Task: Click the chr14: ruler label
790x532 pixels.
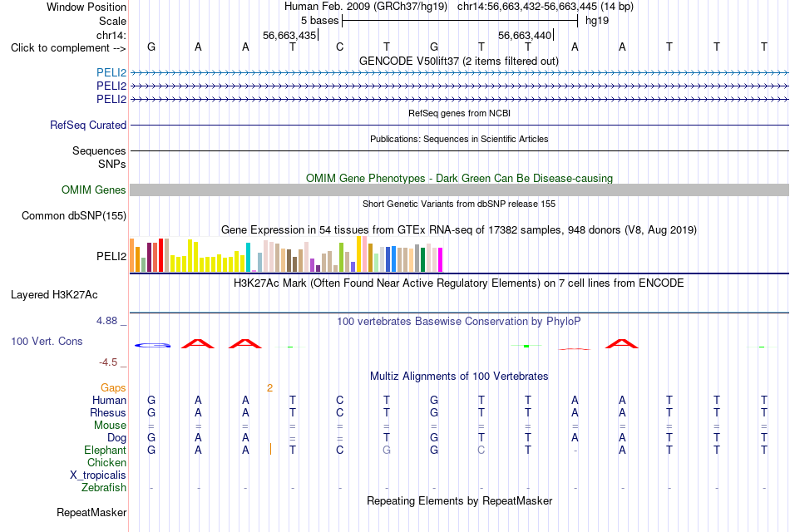Action: 111,35
